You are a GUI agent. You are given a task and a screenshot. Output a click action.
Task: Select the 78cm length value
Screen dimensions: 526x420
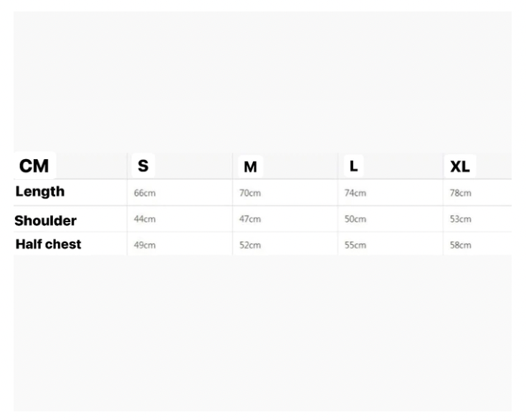click(x=460, y=194)
